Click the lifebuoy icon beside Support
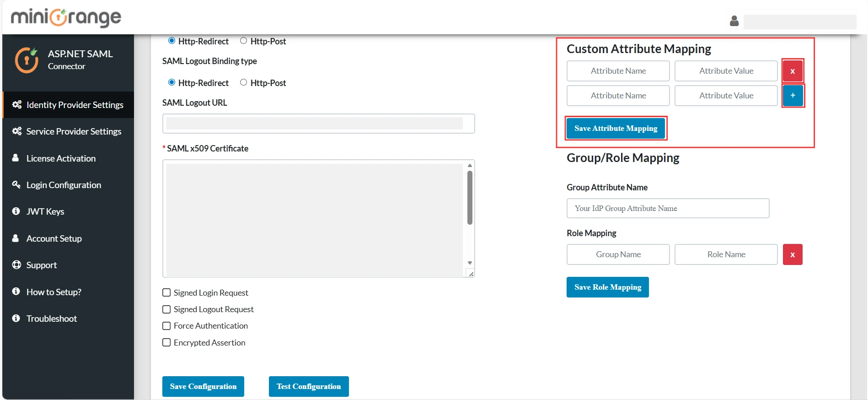Image resolution: width=868 pixels, height=400 pixels. (16, 265)
